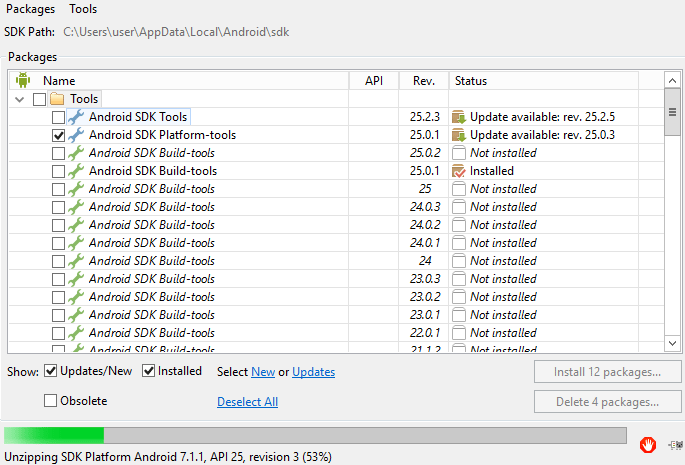Click update-available icon for rev. 25.0.3
The image size is (685, 465).
coord(459,135)
